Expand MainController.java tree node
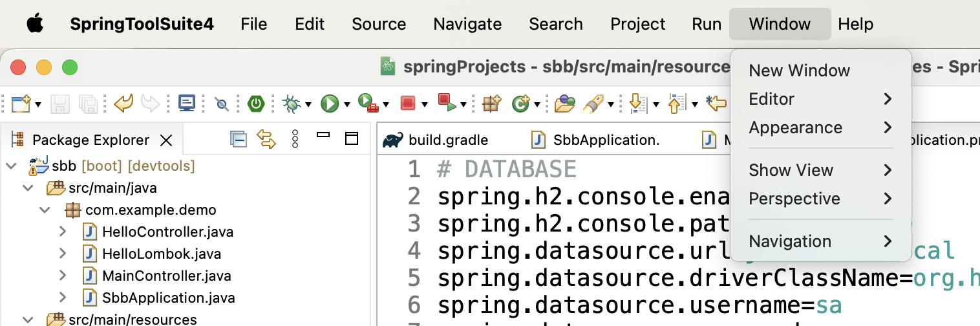 tap(63, 276)
